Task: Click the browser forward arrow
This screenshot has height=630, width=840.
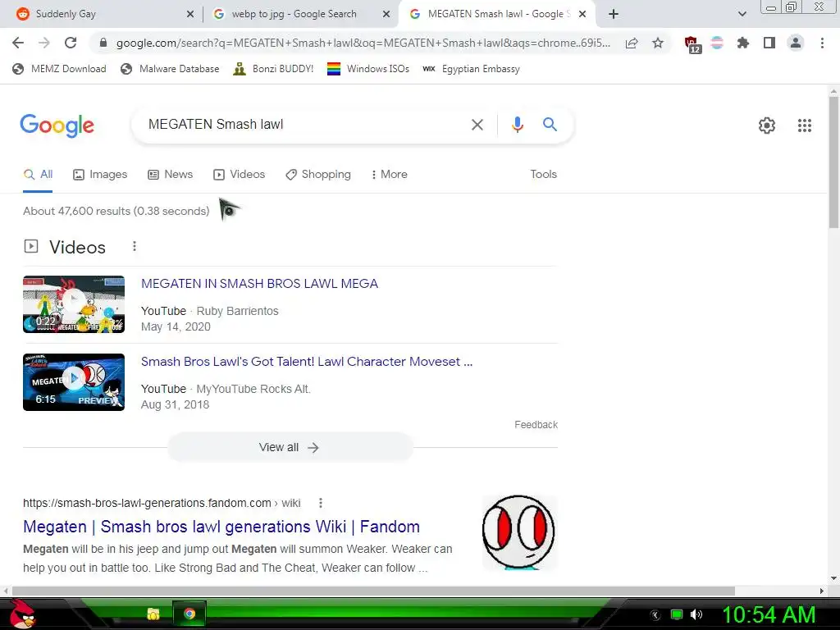Action: pos(44,43)
